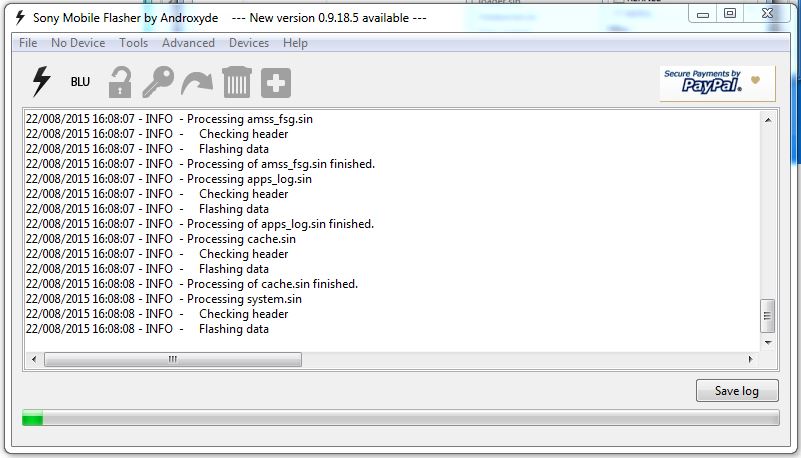Screen dimensions: 801x458
Task: Click the Secure Payments by PayPal donate button
Action: [717, 83]
